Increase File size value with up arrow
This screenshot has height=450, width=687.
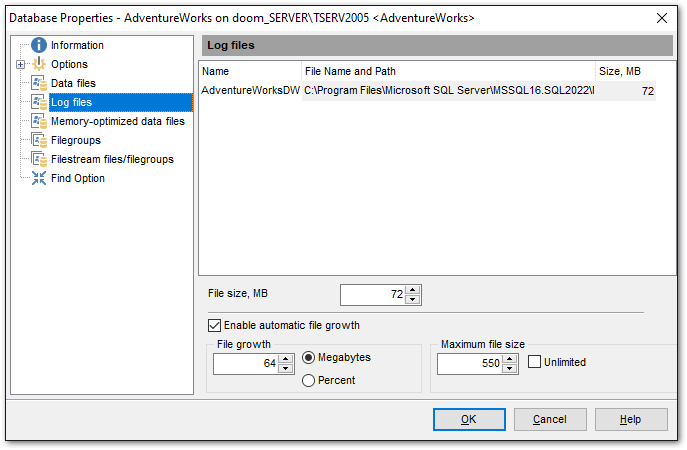click(x=412, y=290)
